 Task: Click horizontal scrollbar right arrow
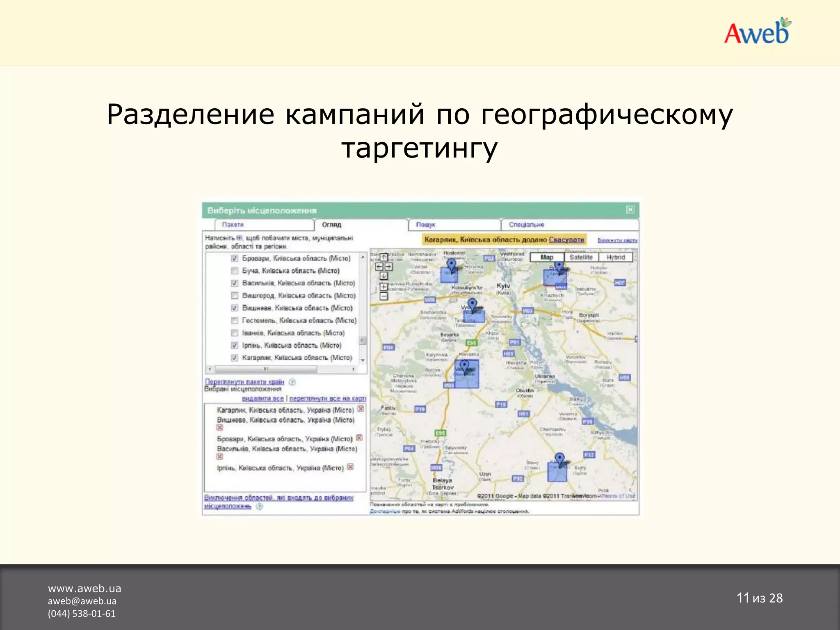pyautogui.click(x=354, y=369)
